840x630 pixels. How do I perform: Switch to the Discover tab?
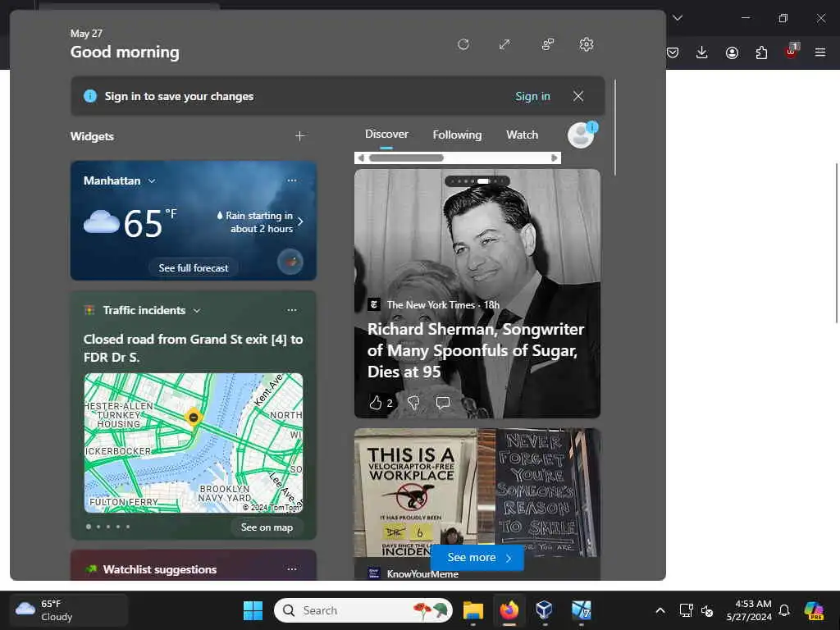pyautogui.click(x=386, y=135)
